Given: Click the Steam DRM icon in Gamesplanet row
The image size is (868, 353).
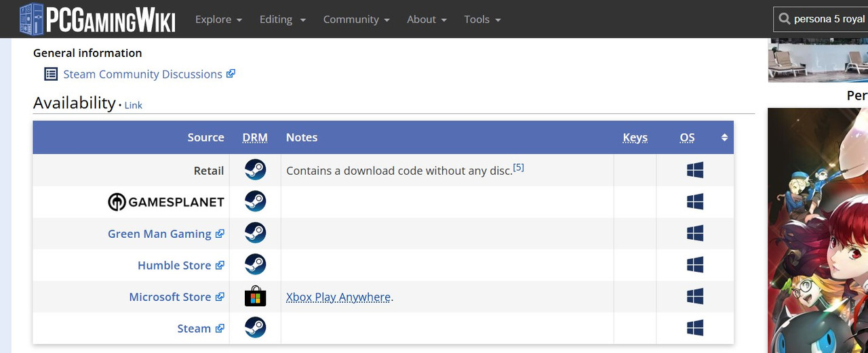Looking at the screenshot, I should click(255, 201).
